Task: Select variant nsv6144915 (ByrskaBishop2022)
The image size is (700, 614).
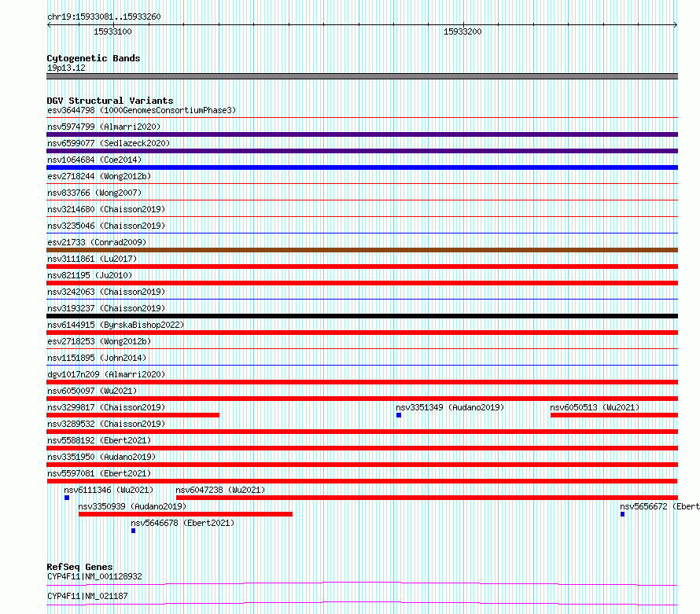Action: (x=116, y=325)
